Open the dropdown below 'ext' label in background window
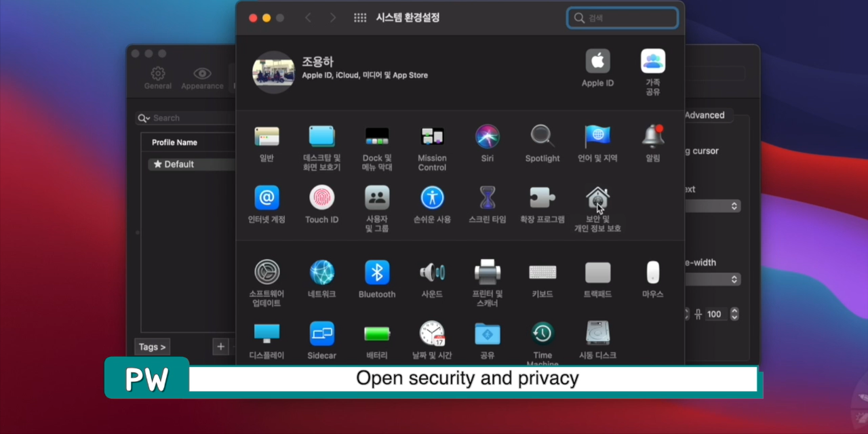The height and width of the screenshot is (434, 868). (x=712, y=205)
